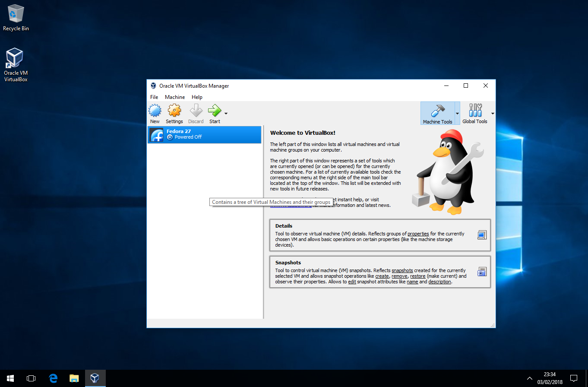Click the name link in Snapshots text

(x=412, y=282)
